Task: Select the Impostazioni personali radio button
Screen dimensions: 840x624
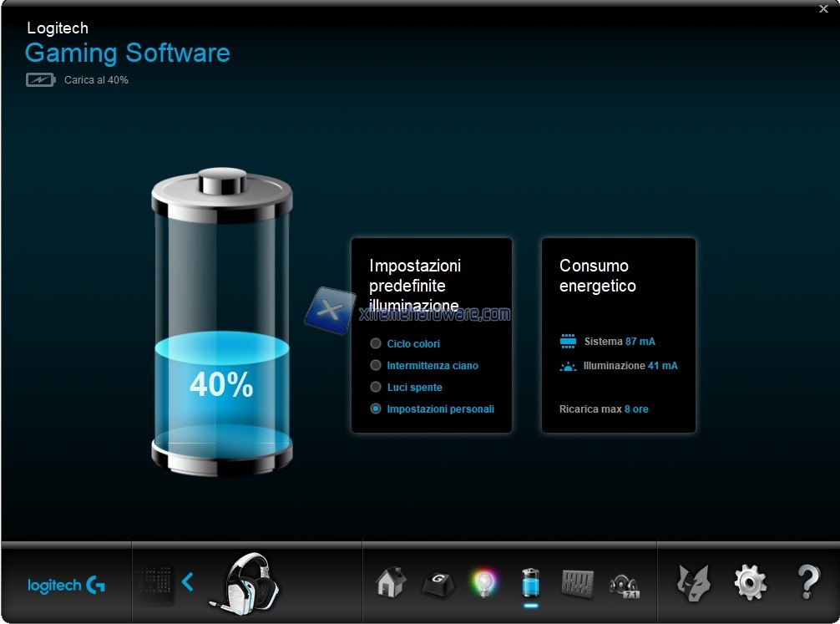Action: (x=376, y=408)
